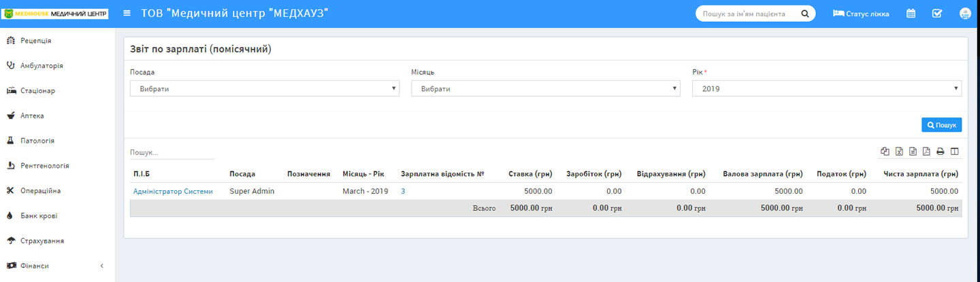Screen dimensions: 980x282
Task: Select the Super Admin cell
Action: point(252,192)
